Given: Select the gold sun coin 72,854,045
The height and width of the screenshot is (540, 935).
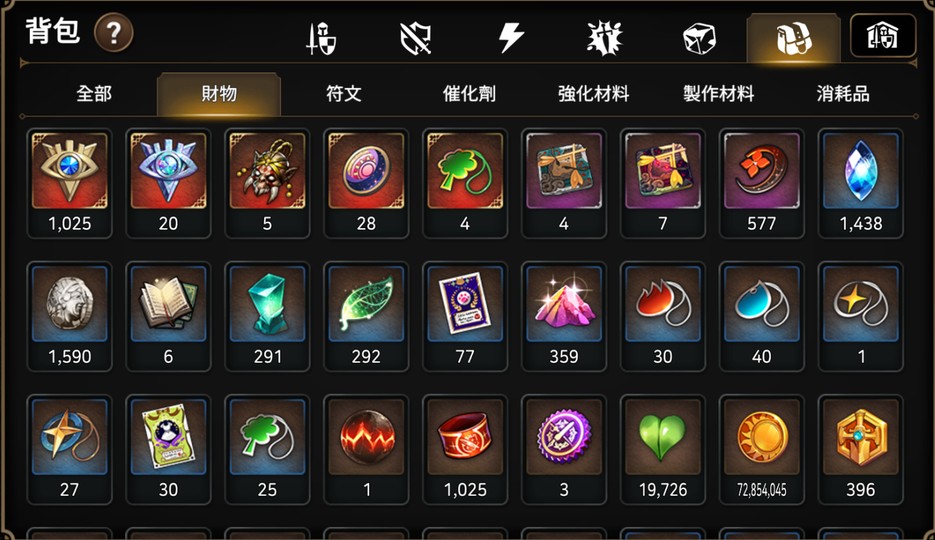Looking at the screenshot, I should (761, 449).
